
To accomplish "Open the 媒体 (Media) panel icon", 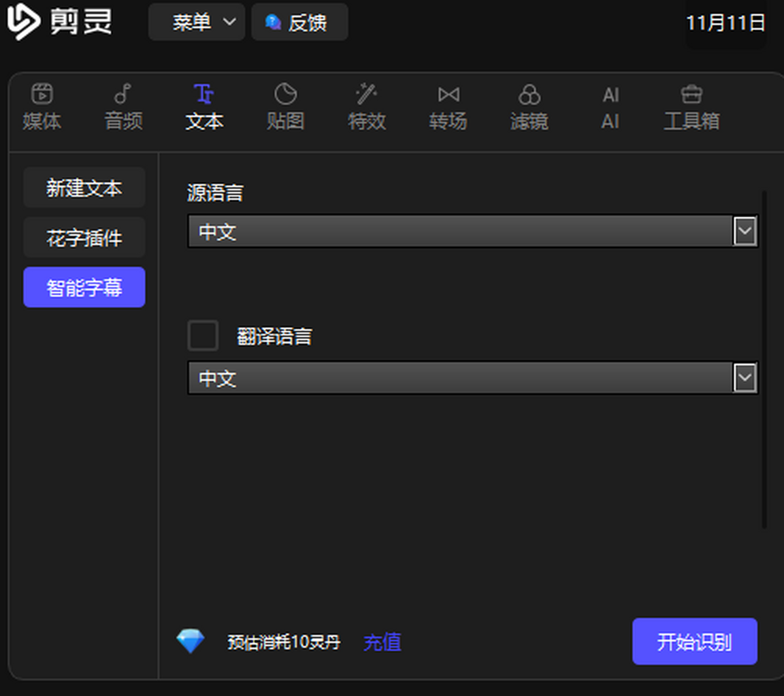I will pos(42,95).
